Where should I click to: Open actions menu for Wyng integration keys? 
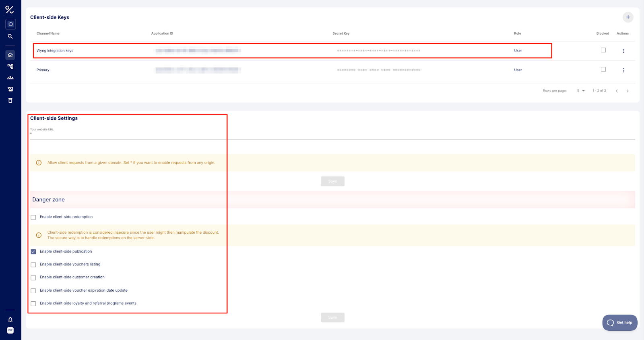coord(623,51)
